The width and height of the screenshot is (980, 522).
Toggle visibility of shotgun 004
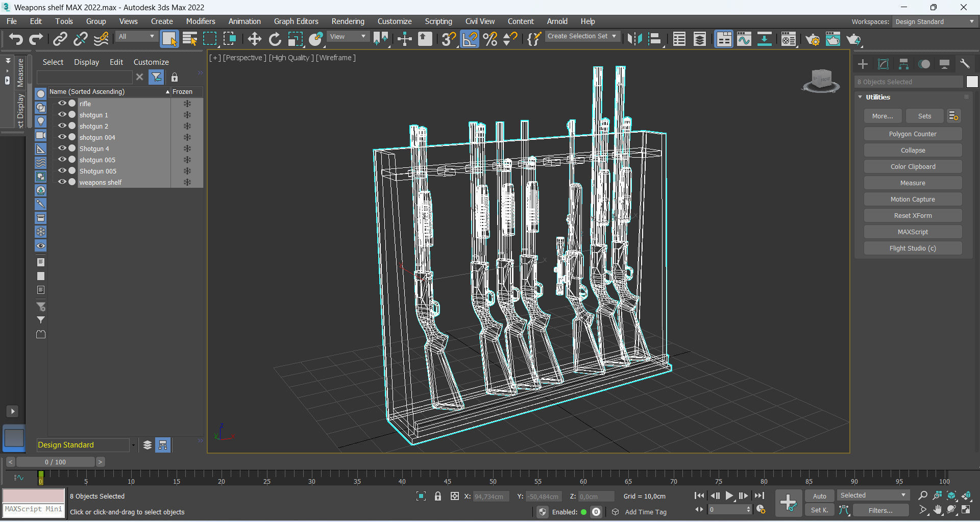62,137
